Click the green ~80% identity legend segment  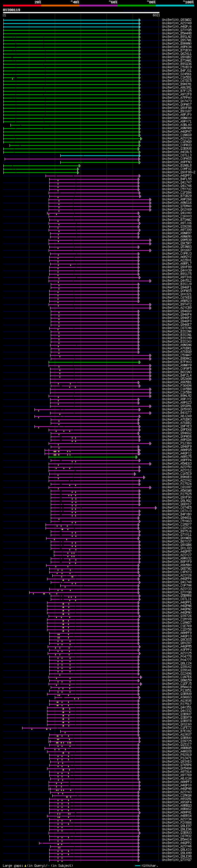click(137, 6)
